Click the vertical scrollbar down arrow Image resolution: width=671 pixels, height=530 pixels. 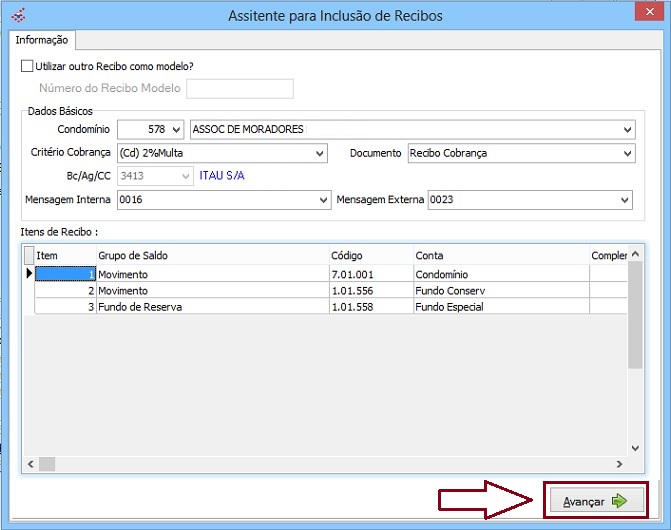[x=636, y=449]
